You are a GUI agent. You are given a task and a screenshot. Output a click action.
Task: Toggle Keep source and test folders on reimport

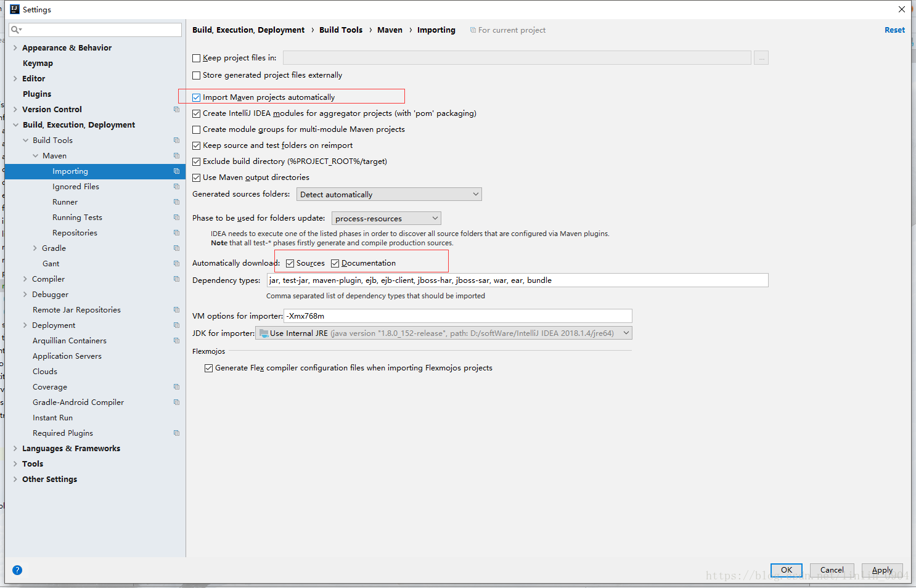coord(197,145)
